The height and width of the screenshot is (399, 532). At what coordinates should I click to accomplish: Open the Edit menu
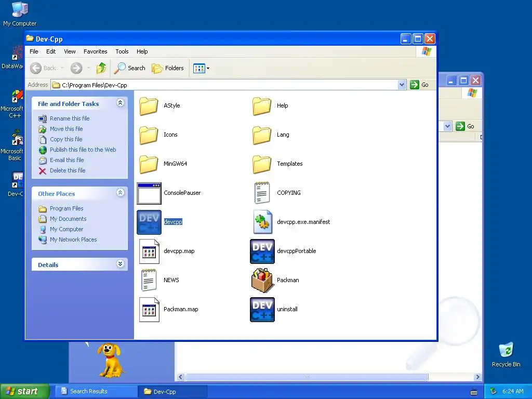[51, 51]
